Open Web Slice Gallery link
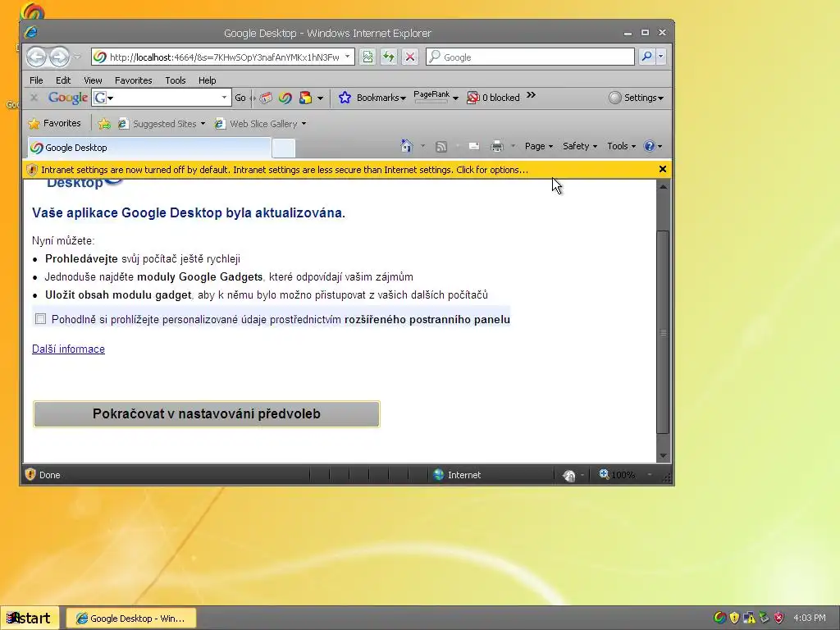Viewport: 840px width, 630px height. click(260, 124)
